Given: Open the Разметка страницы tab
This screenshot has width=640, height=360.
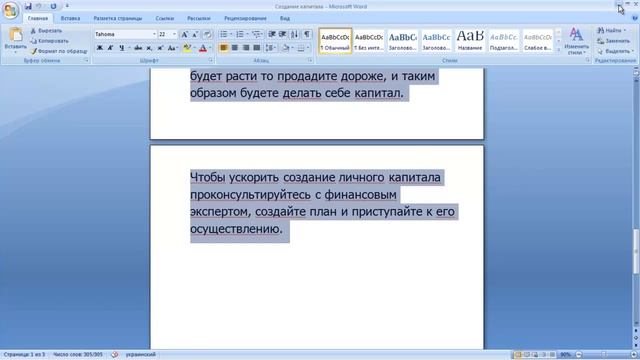Looking at the screenshot, I should coord(118,18).
